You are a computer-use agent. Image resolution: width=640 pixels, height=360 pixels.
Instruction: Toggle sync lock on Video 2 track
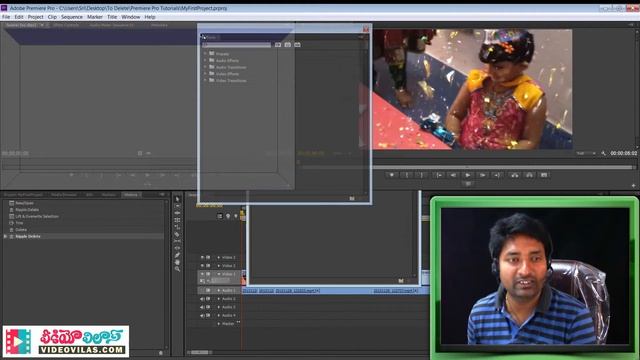(x=208, y=266)
